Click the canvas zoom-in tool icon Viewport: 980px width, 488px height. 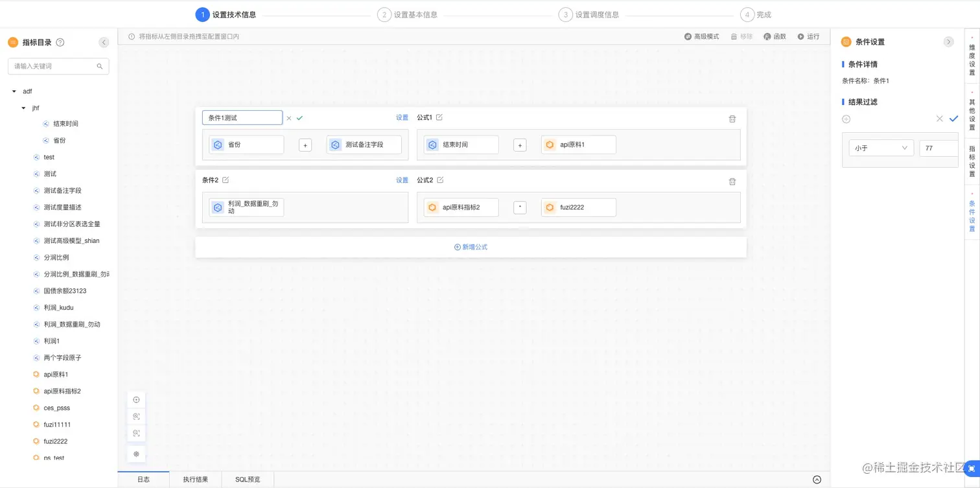[x=136, y=417]
